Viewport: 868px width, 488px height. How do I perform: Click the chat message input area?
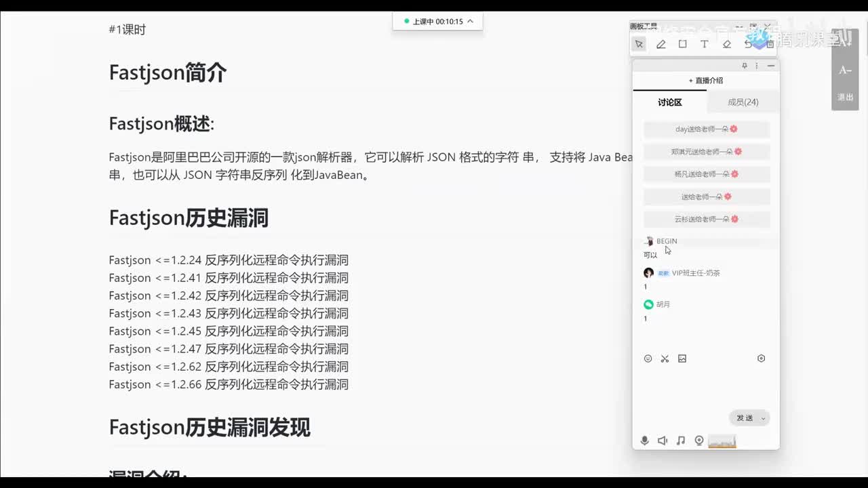706,386
